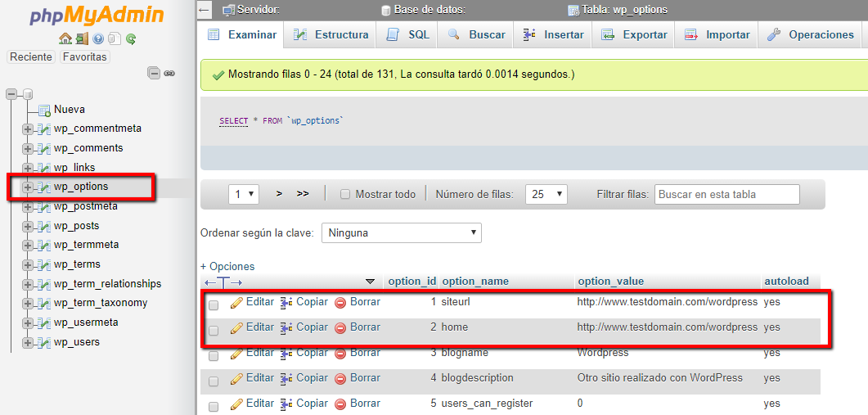Click pencil edit icon for siteurl row
This screenshot has height=415, width=868.
236,303
